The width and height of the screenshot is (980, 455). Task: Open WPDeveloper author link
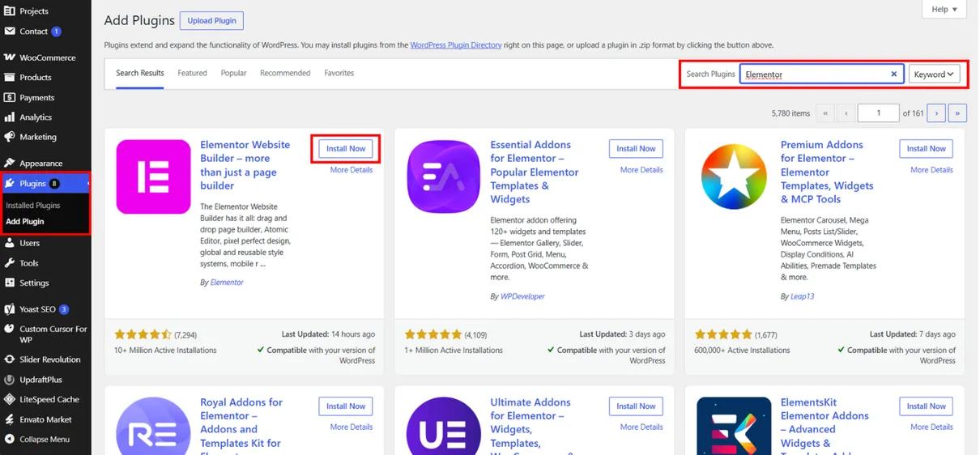click(522, 296)
